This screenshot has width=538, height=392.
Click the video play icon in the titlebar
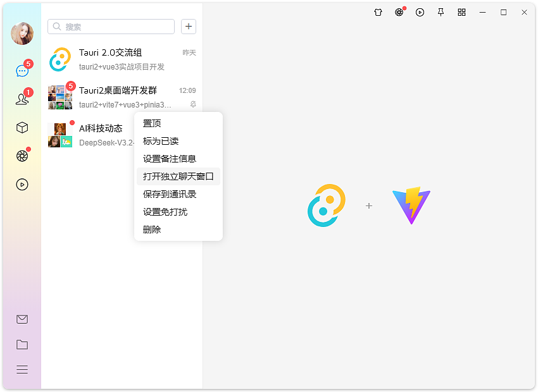click(x=420, y=12)
